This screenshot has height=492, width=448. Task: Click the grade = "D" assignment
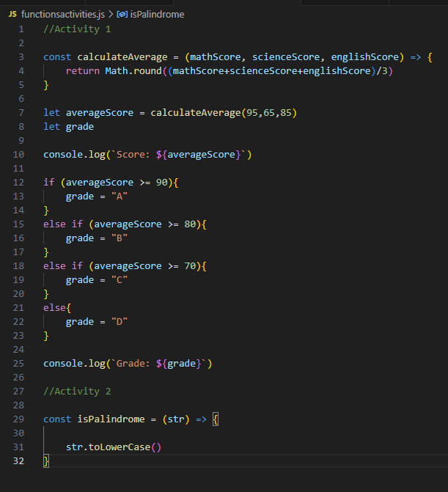point(97,322)
